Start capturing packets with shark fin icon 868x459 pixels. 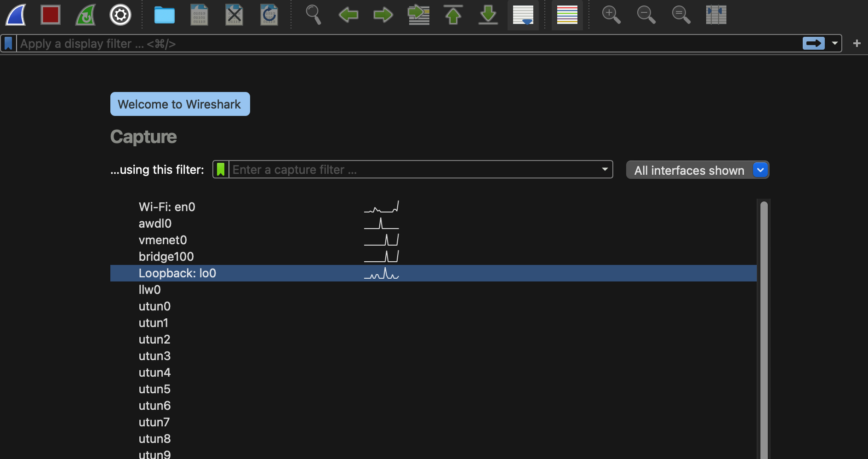16,15
